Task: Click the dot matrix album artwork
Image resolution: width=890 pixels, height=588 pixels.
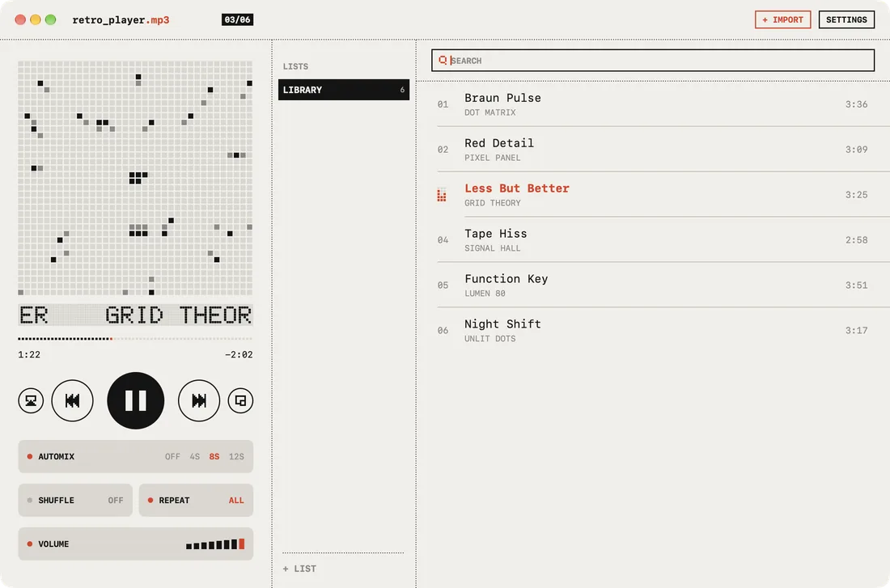Action: [135, 178]
